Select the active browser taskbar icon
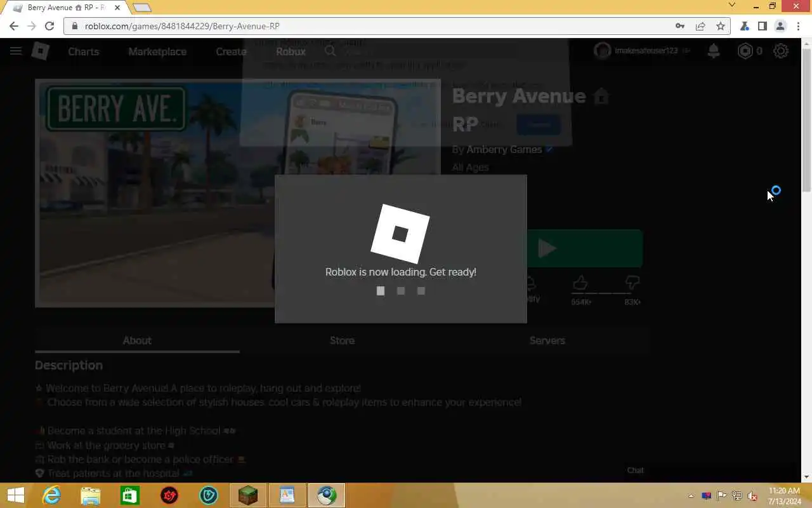This screenshot has height=508, width=812. point(327,495)
